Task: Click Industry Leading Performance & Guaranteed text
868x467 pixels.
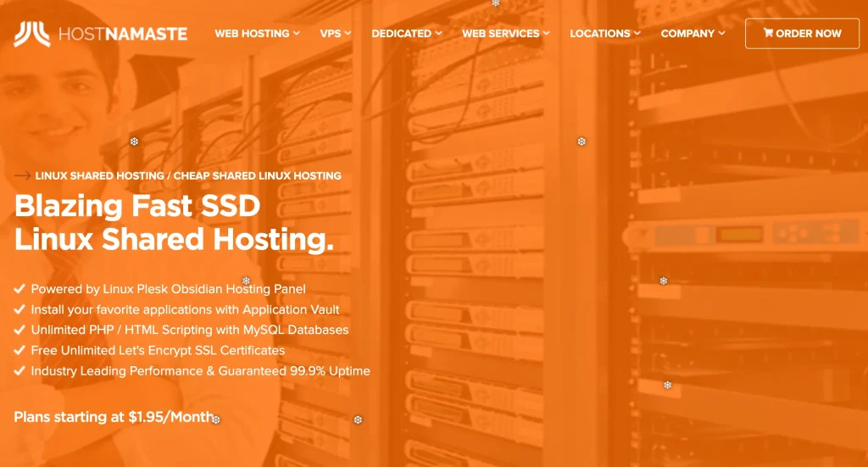Action: (x=200, y=370)
